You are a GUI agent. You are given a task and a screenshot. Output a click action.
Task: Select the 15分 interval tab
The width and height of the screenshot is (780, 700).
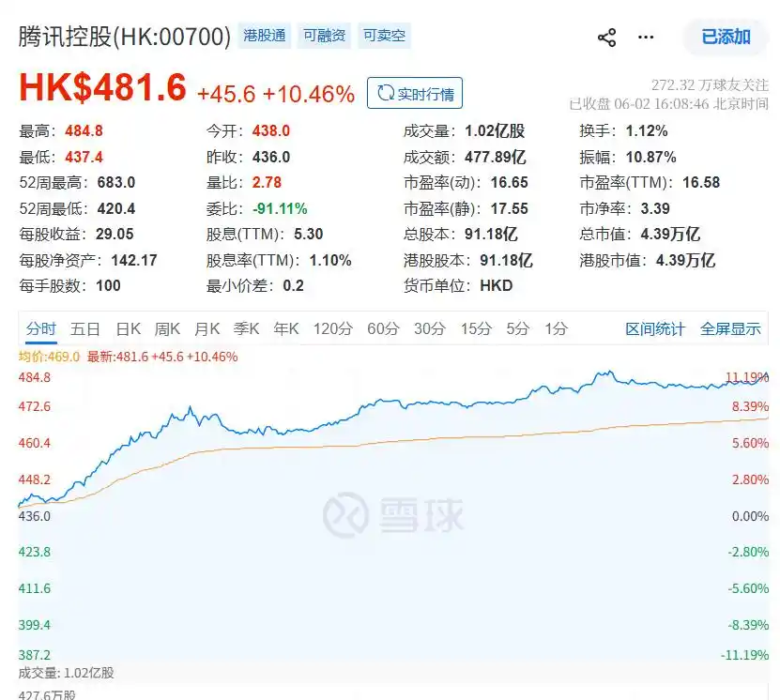pos(476,328)
